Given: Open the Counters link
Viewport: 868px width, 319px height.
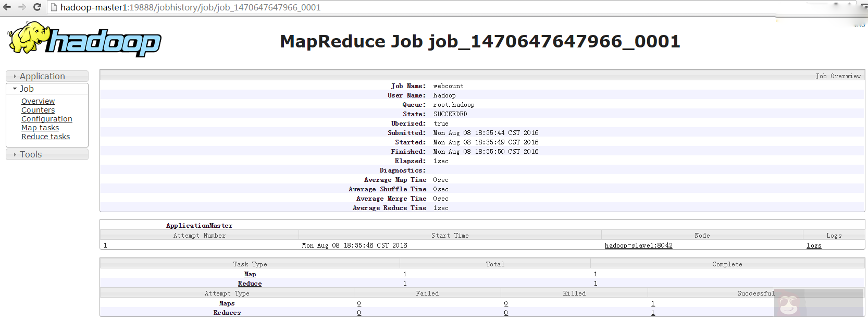Looking at the screenshot, I should 38,110.
